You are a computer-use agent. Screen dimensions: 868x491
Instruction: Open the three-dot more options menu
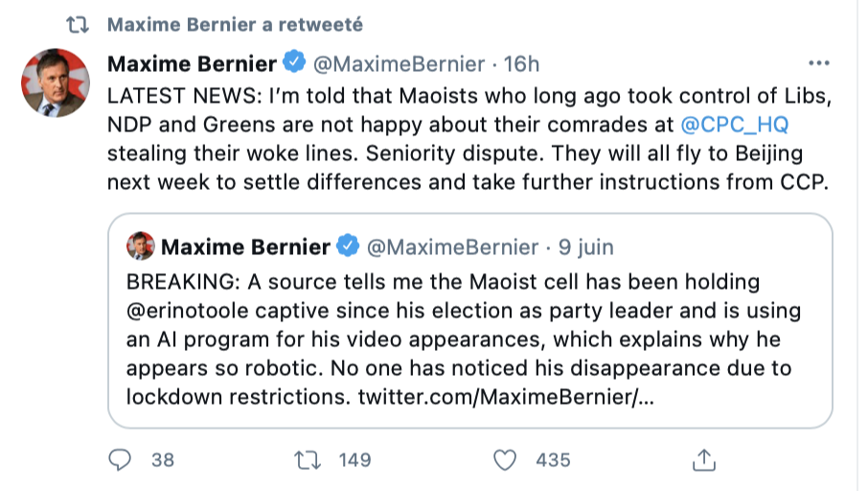(819, 63)
